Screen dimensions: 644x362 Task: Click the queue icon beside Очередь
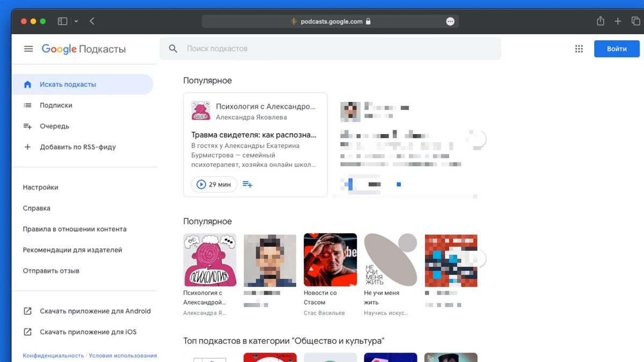(27, 127)
